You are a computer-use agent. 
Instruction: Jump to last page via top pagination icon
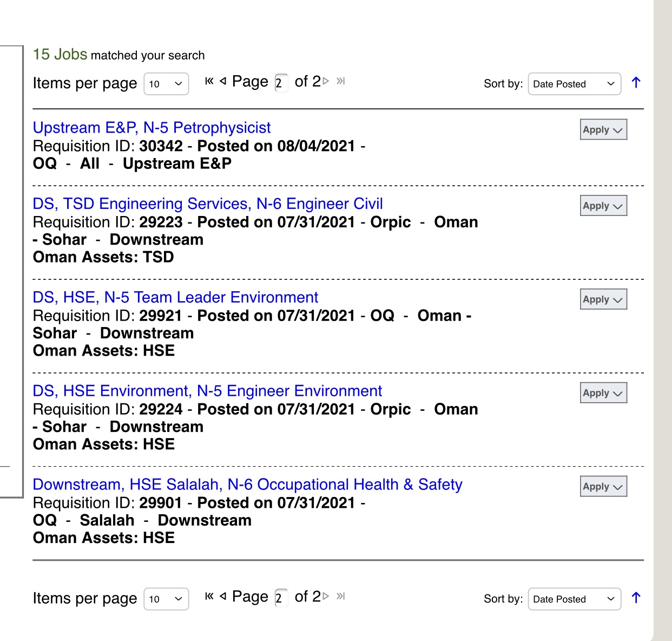pos(340,81)
